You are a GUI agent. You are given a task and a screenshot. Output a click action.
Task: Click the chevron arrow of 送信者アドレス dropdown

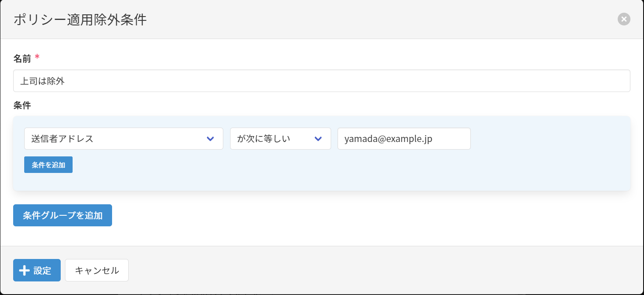click(x=210, y=139)
